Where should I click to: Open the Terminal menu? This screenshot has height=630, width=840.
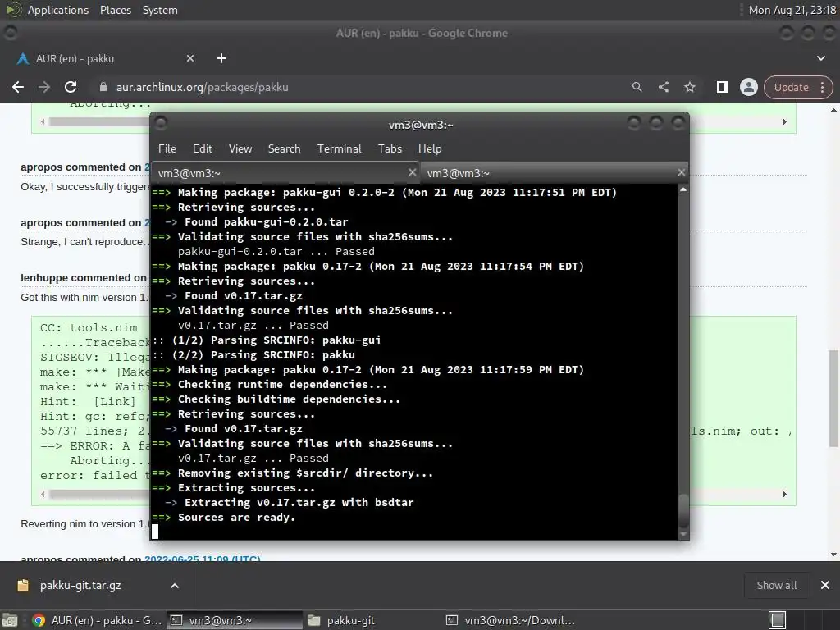[x=339, y=149]
